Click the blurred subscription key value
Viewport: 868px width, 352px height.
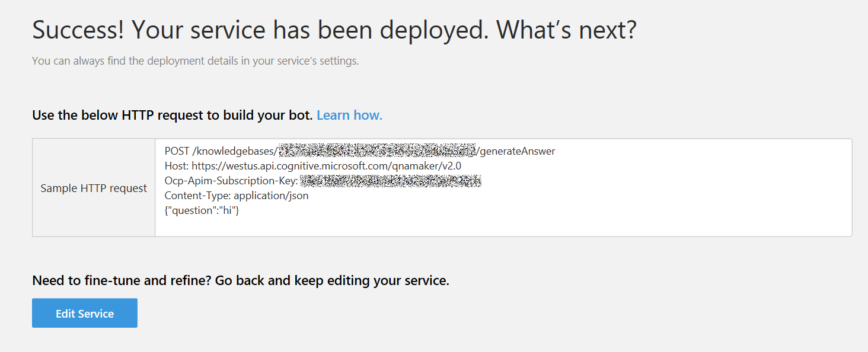click(x=391, y=181)
